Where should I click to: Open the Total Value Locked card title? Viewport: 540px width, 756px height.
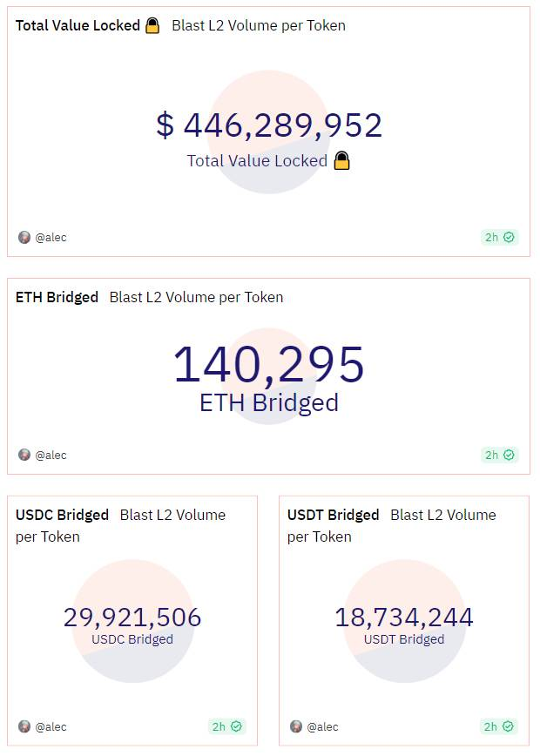click(x=78, y=26)
